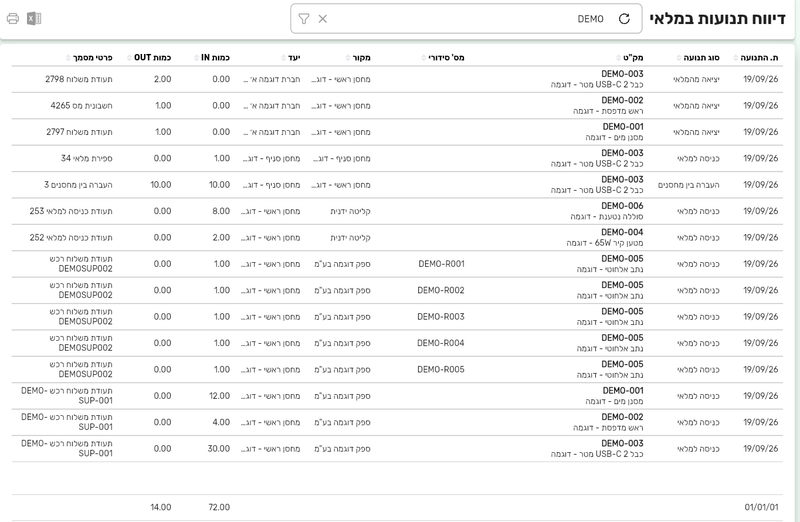800x522 pixels.
Task: Select serial number DEMO-R004
Action: (x=441, y=343)
